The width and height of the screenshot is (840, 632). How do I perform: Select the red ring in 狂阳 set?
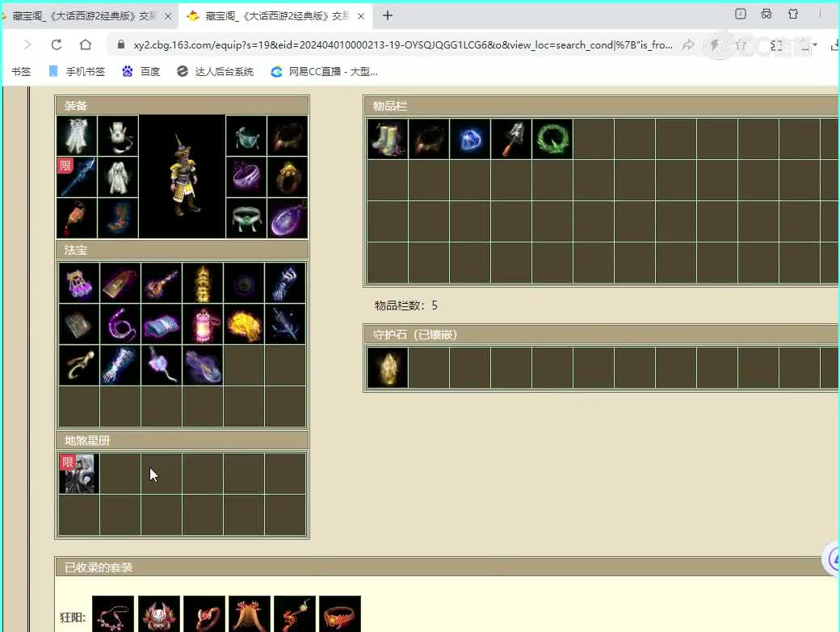coord(204,615)
